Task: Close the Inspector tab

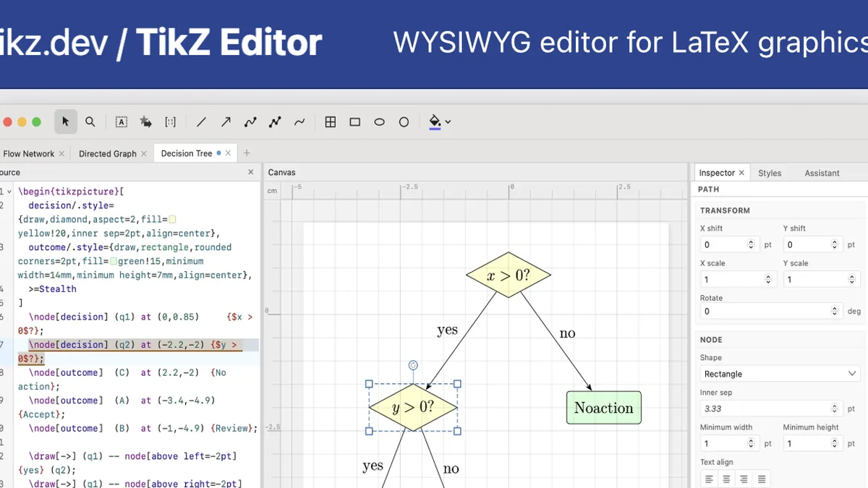Action: [742, 173]
